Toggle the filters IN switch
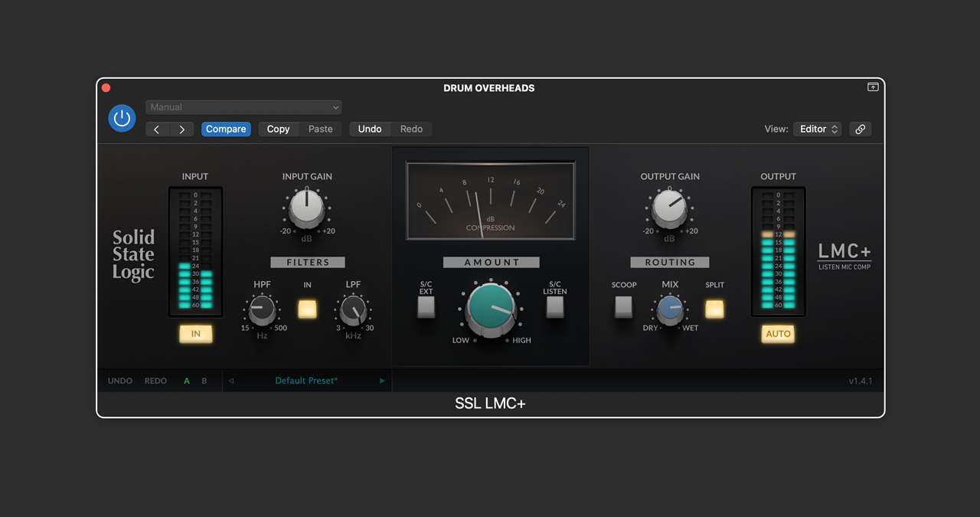Viewport: 980px width, 517px height. [x=307, y=309]
